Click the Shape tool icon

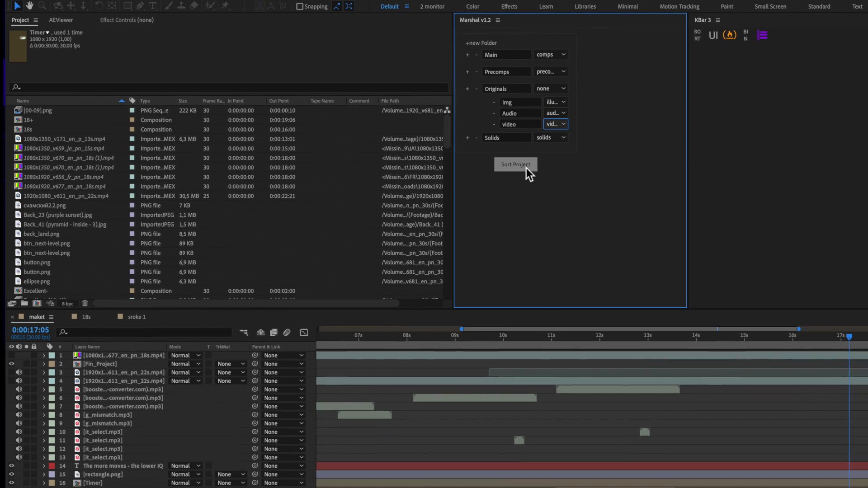pos(127,6)
